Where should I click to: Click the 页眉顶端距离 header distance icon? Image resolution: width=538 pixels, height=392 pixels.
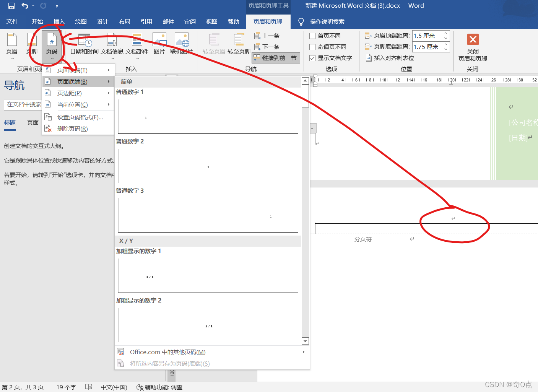click(x=369, y=36)
